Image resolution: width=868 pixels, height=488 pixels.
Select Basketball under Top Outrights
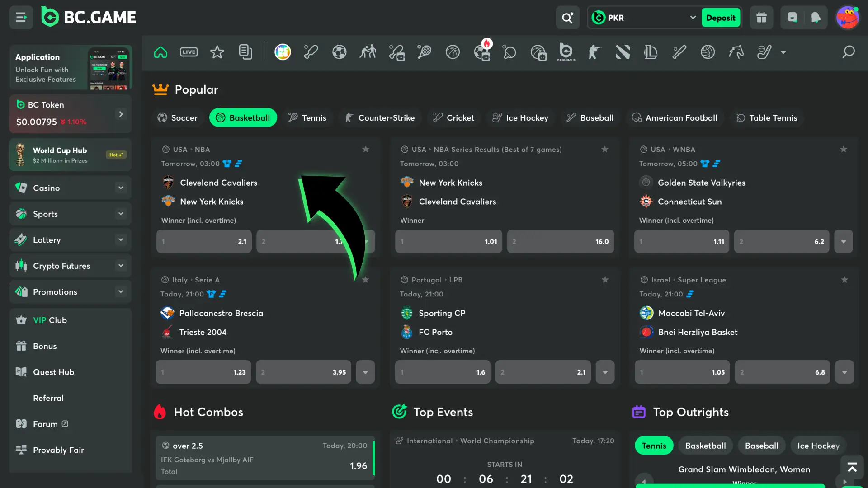point(706,446)
